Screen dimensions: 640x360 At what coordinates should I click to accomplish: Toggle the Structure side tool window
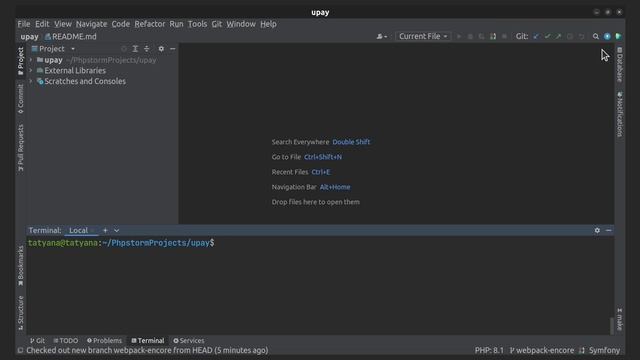tap(20, 313)
